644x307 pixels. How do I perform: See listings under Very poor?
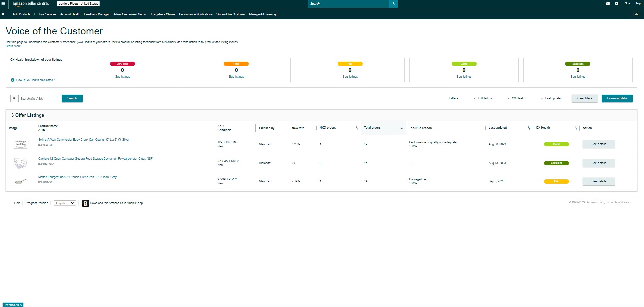[122, 77]
